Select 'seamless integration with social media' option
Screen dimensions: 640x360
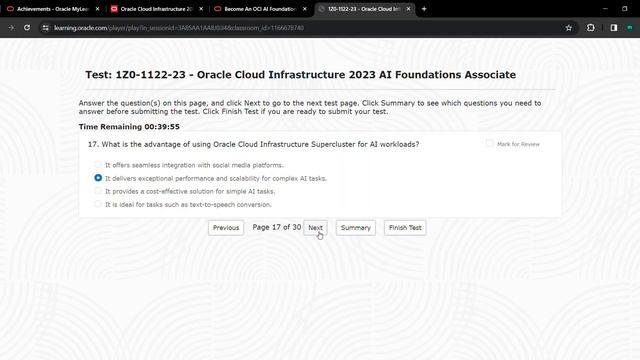click(x=98, y=164)
